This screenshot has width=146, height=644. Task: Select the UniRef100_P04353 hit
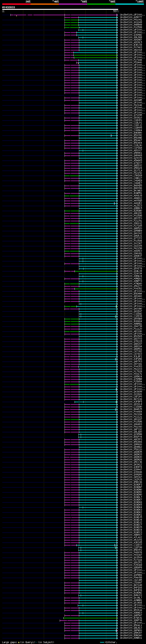(131, 366)
